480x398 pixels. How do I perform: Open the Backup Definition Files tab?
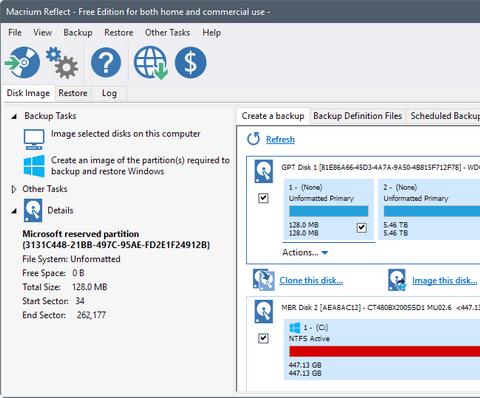click(358, 116)
